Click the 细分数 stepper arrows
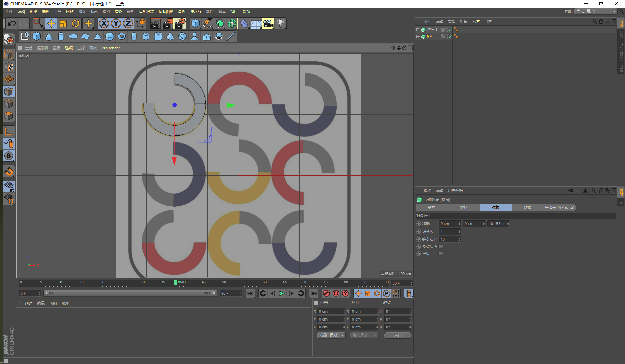Viewport: 625px width, 364px height. click(459, 232)
